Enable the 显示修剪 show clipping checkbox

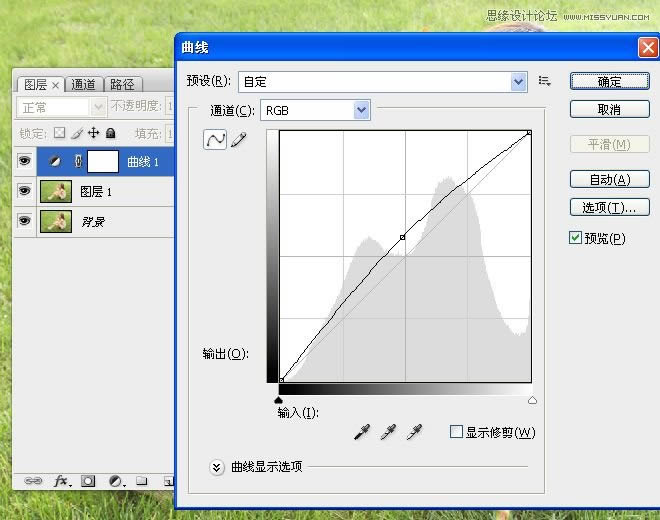pos(456,432)
